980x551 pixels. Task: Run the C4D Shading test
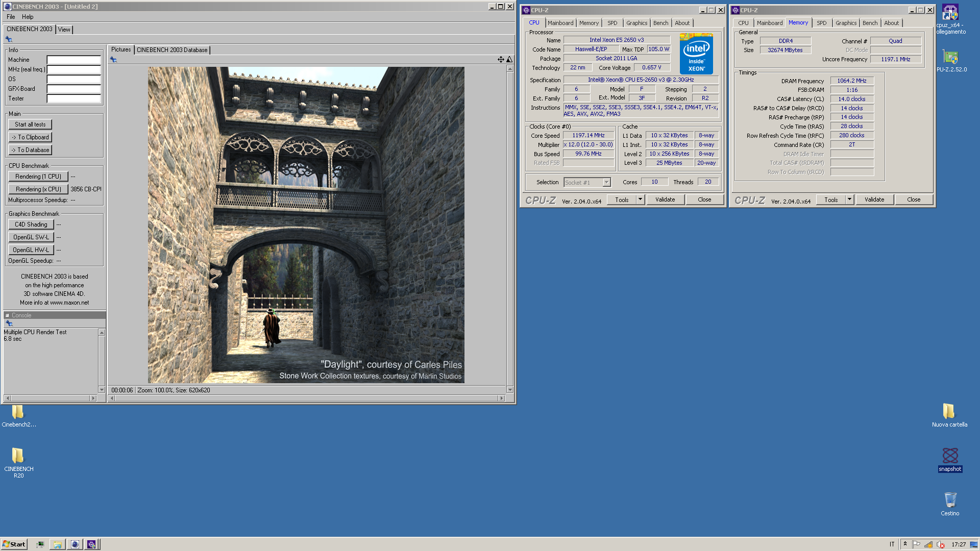31,224
